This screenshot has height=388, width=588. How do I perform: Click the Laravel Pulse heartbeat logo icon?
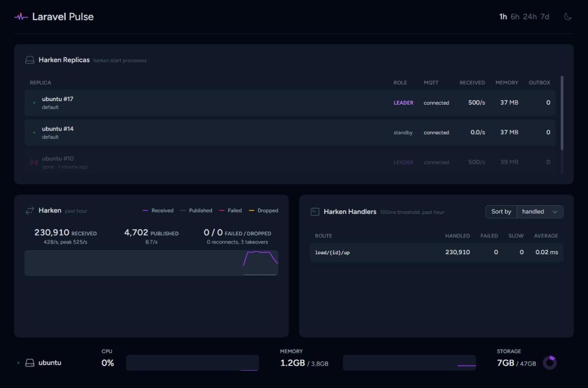point(21,16)
